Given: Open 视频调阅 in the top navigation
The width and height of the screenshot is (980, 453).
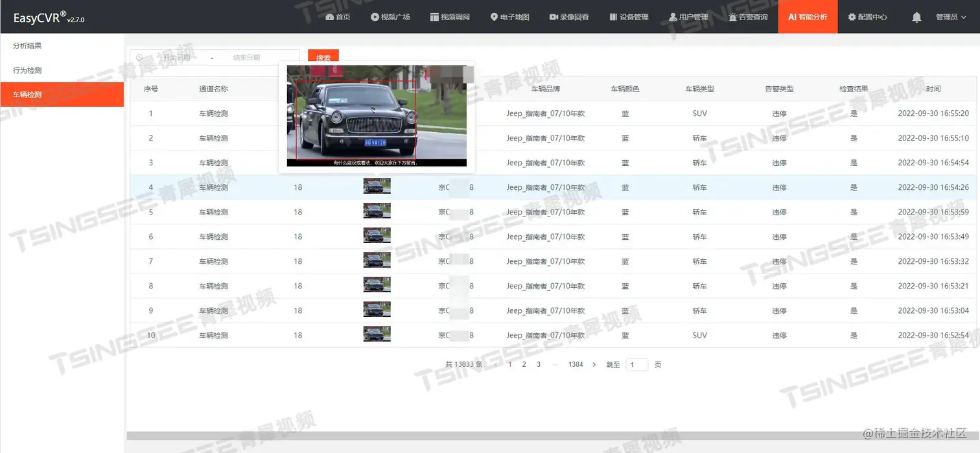Looking at the screenshot, I should (450, 17).
